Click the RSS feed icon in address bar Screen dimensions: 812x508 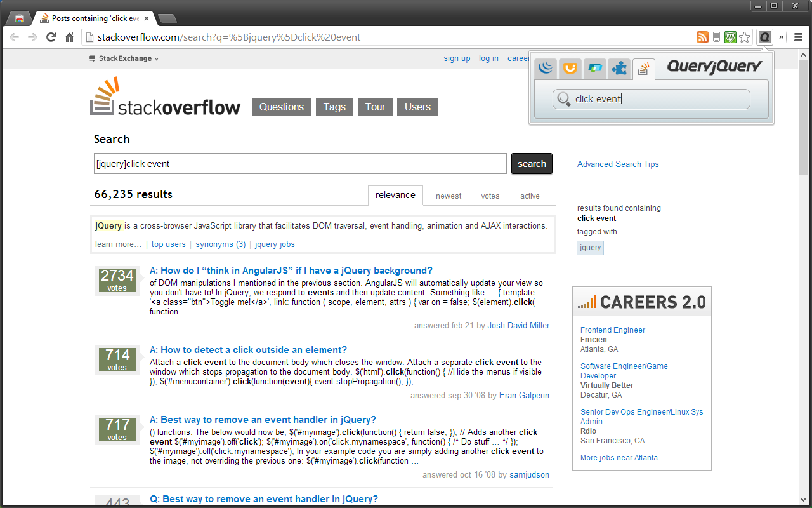pos(702,37)
